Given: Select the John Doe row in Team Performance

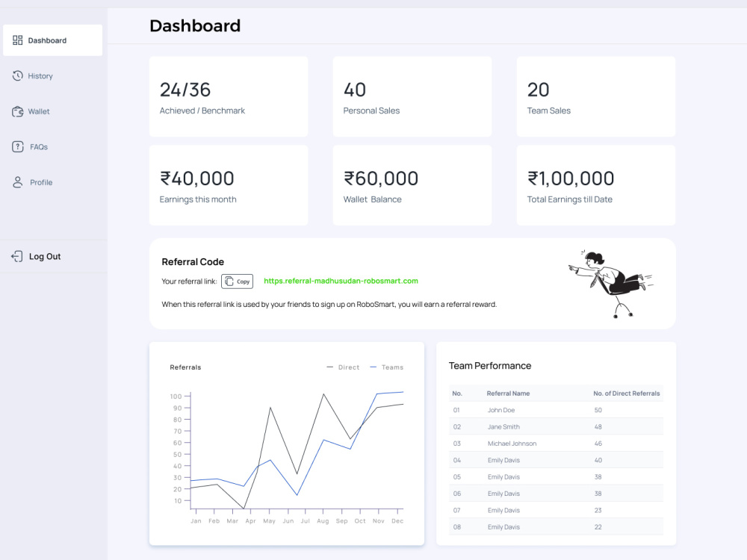Looking at the screenshot, I should 556,410.
